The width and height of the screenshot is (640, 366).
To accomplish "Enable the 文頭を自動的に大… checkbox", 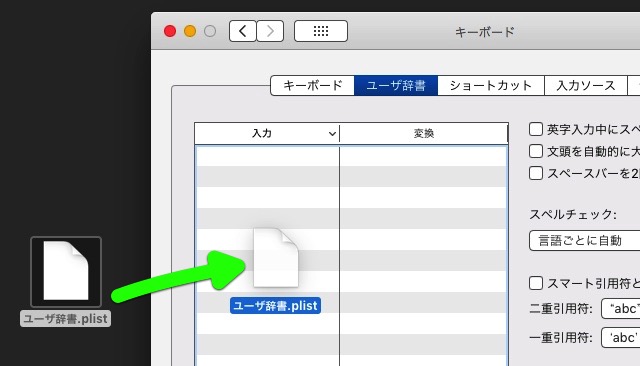I will (536, 151).
